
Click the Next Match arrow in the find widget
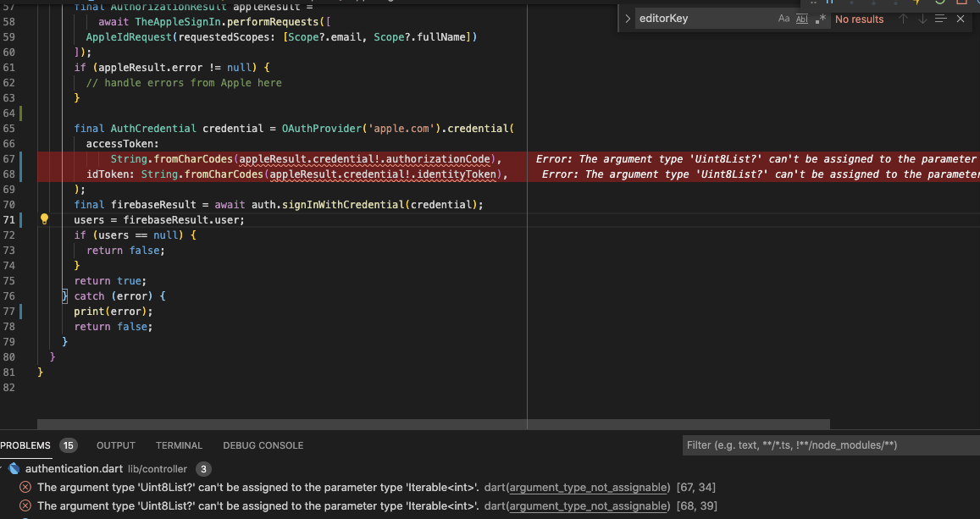922,18
